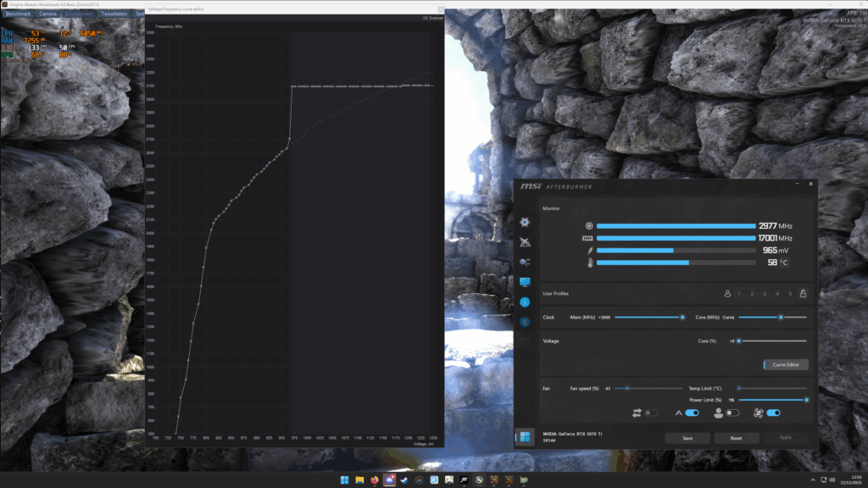This screenshot has width=868, height=488.
Task: Open the hardware monitor screen icon
Action: [x=525, y=282]
